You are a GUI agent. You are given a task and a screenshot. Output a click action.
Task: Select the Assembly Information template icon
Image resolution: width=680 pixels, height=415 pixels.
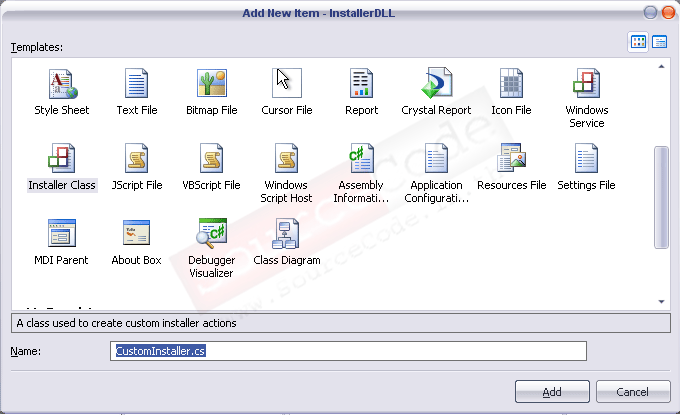(361, 158)
